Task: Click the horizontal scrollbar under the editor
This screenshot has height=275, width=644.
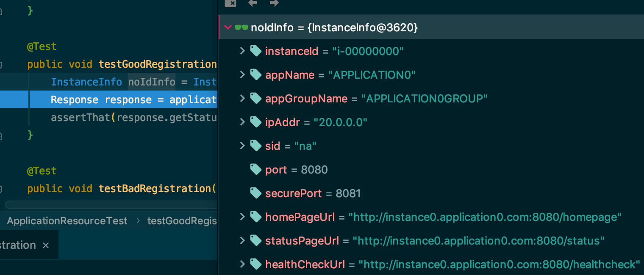Action: [x=111, y=205]
